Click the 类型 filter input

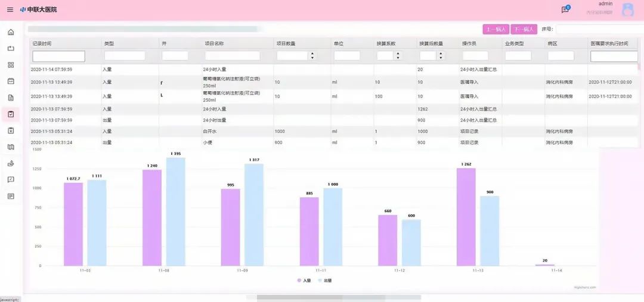tap(125, 56)
